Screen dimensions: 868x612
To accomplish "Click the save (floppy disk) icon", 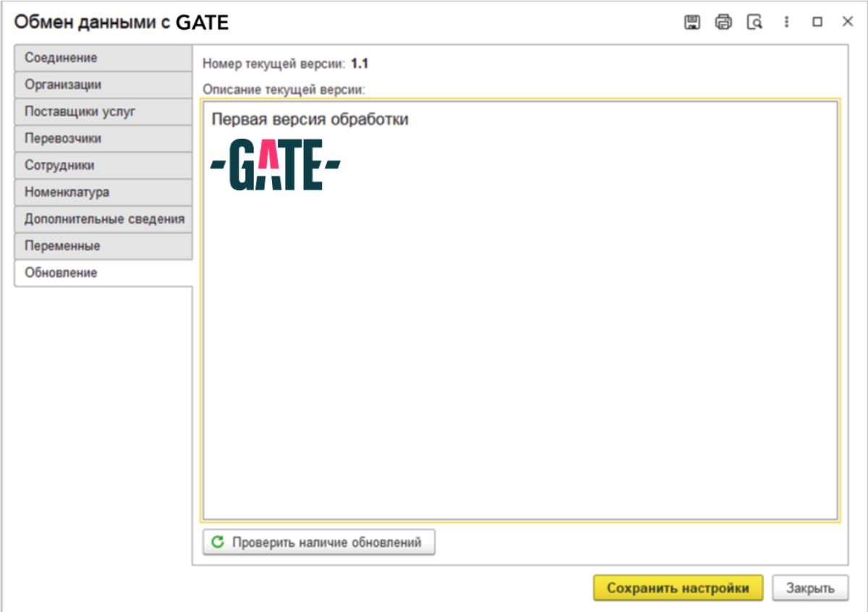I will (692, 22).
